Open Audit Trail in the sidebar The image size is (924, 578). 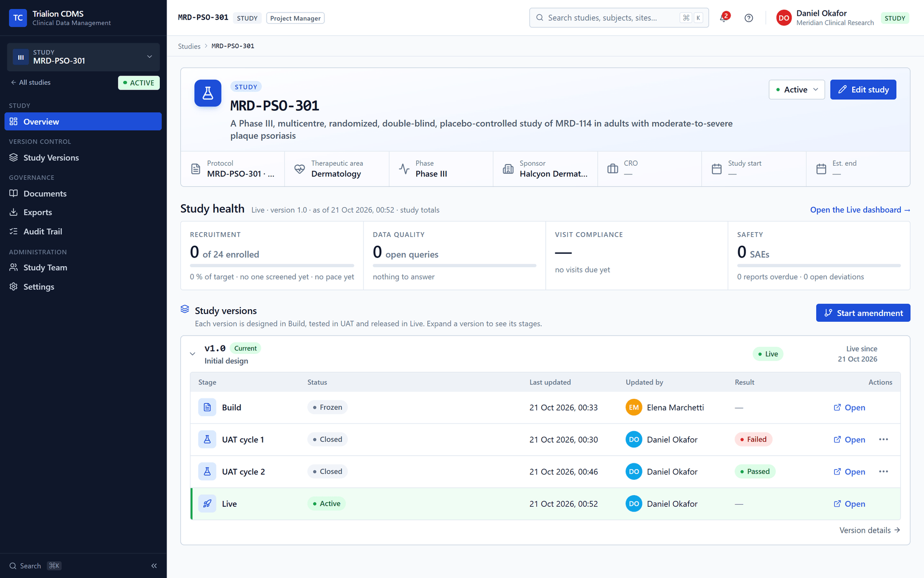[x=83, y=232]
